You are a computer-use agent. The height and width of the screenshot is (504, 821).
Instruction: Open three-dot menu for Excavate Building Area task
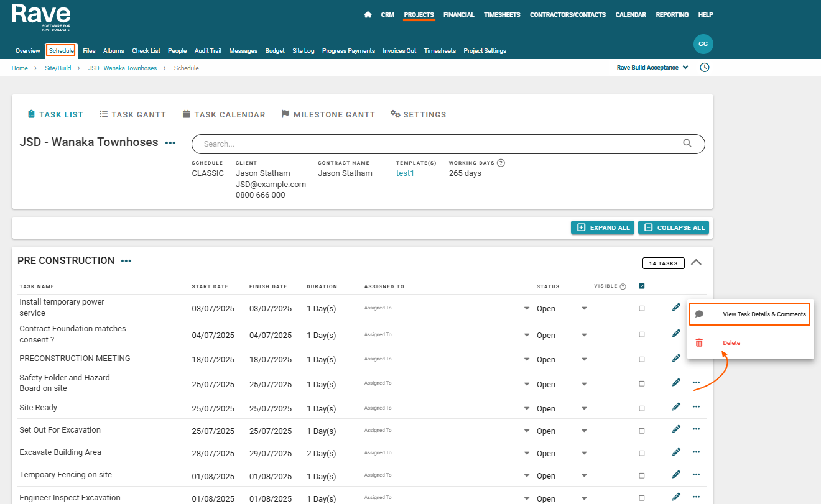pyautogui.click(x=696, y=452)
